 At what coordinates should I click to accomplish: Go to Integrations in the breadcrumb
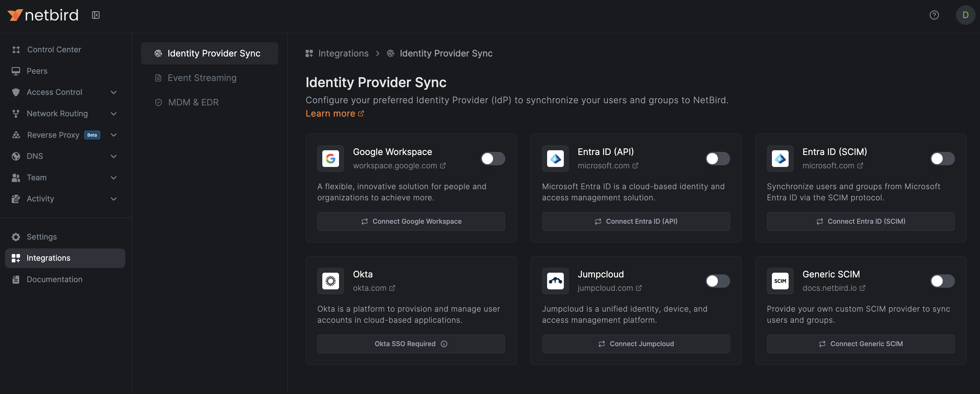coord(337,54)
